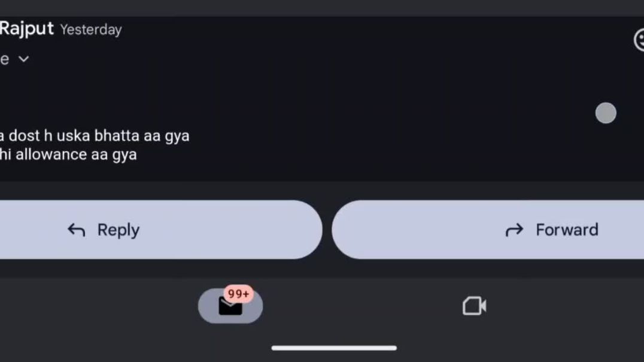The height and width of the screenshot is (362, 644).
Task: Tap empty space between Reply and Forward
Action: coord(327,230)
